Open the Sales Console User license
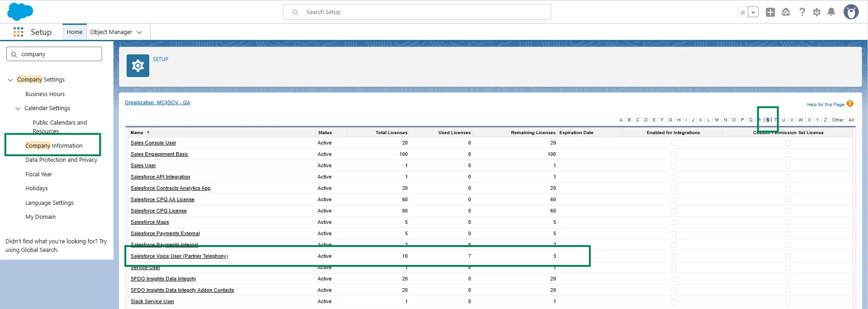 tap(153, 143)
